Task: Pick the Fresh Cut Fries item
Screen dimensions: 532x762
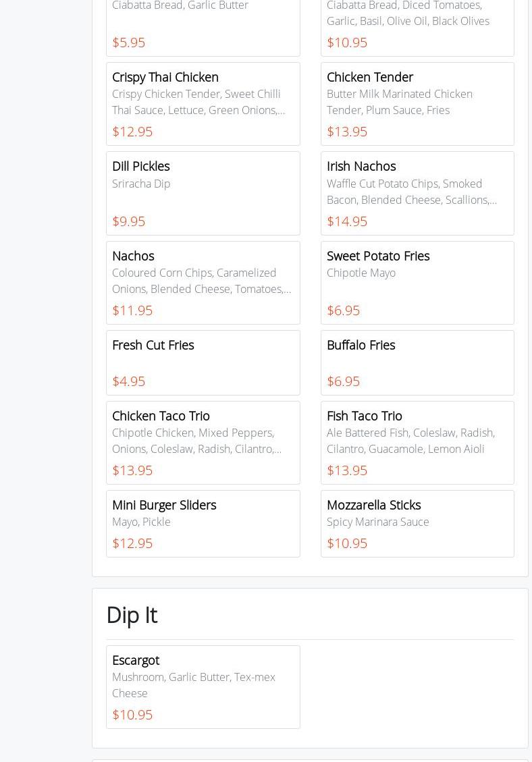Action: pyautogui.click(x=203, y=362)
